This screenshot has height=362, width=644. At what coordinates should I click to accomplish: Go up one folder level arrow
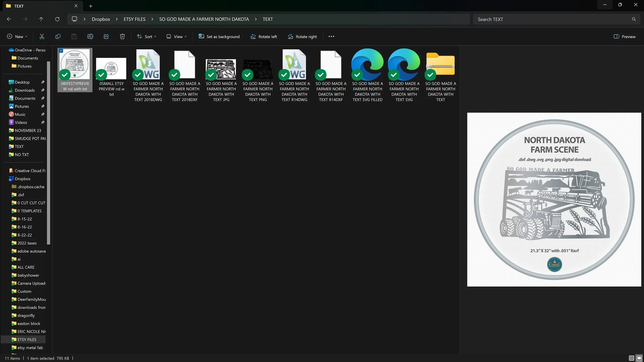41,19
